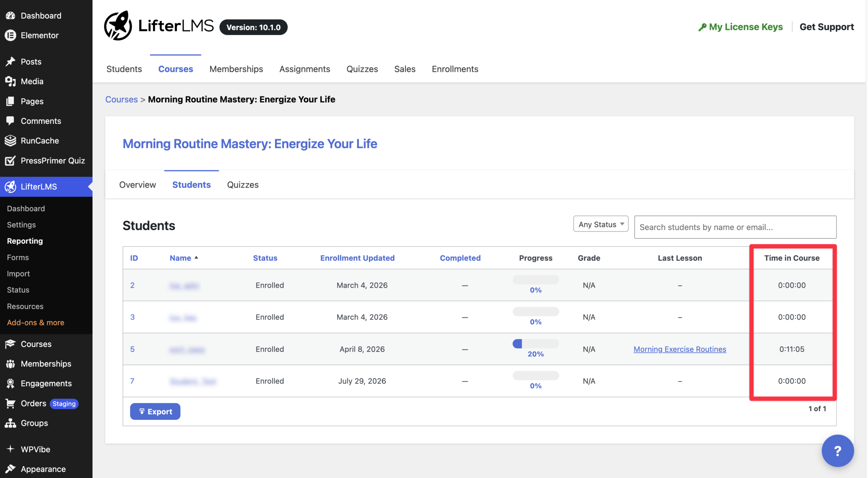Switch to the Enrollments reporting tab

[x=455, y=69]
